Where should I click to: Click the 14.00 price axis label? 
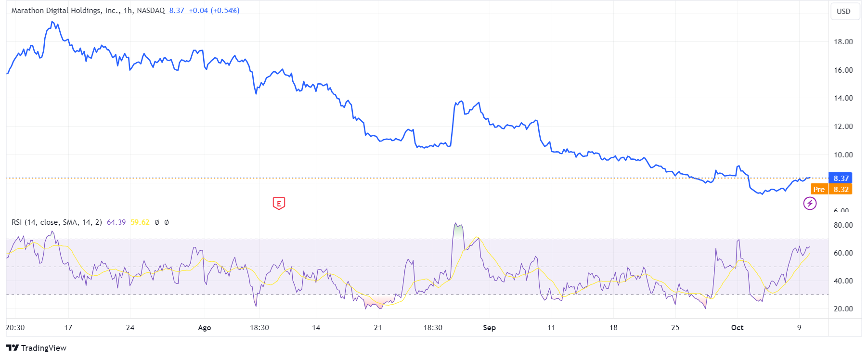(x=843, y=98)
